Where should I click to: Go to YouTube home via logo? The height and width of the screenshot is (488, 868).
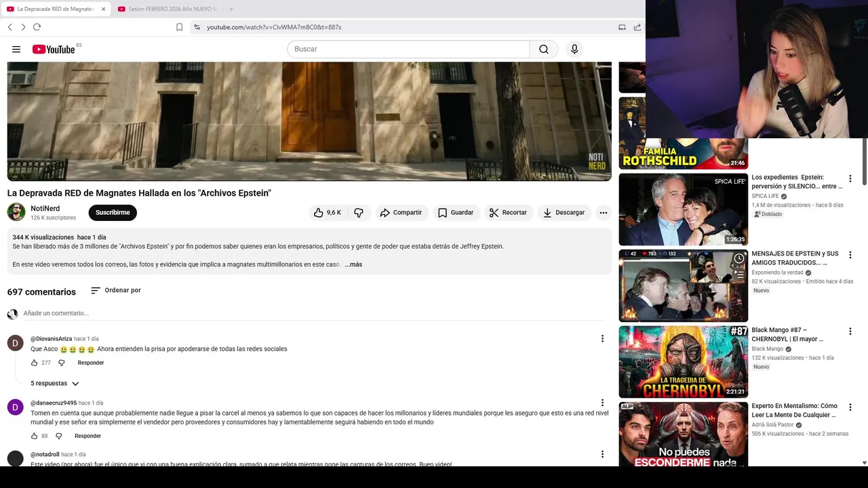click(x=54, y=49)
